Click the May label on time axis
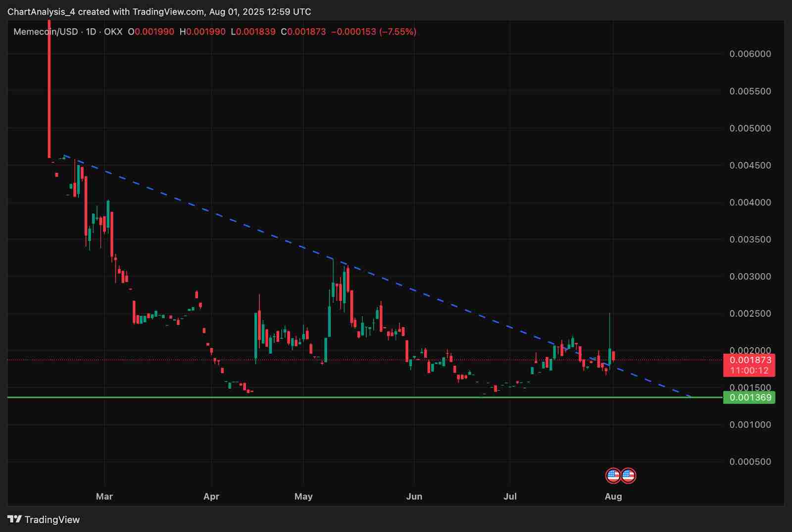Viewport: 792px width, 532px height. [303, 496]
